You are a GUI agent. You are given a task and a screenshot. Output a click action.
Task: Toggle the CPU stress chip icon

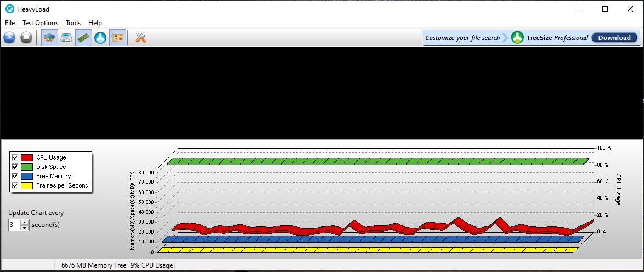(49, 38)
